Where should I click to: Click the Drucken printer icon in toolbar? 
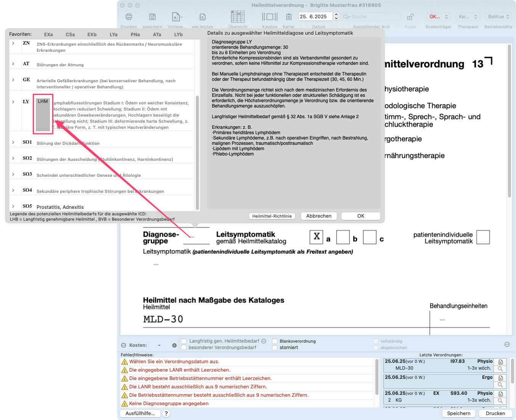click(129, 17)
